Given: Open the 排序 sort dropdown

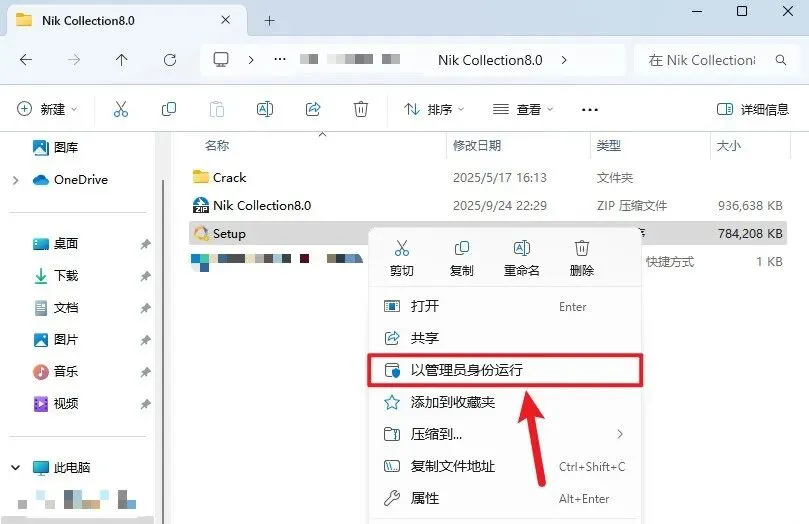Looking at the screenshot, I should pos(434,109).
